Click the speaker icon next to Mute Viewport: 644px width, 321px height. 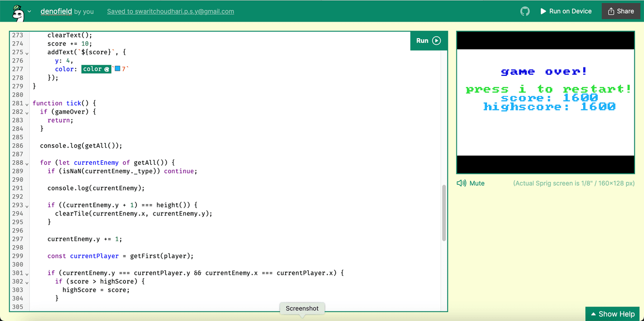coord(461,183)
